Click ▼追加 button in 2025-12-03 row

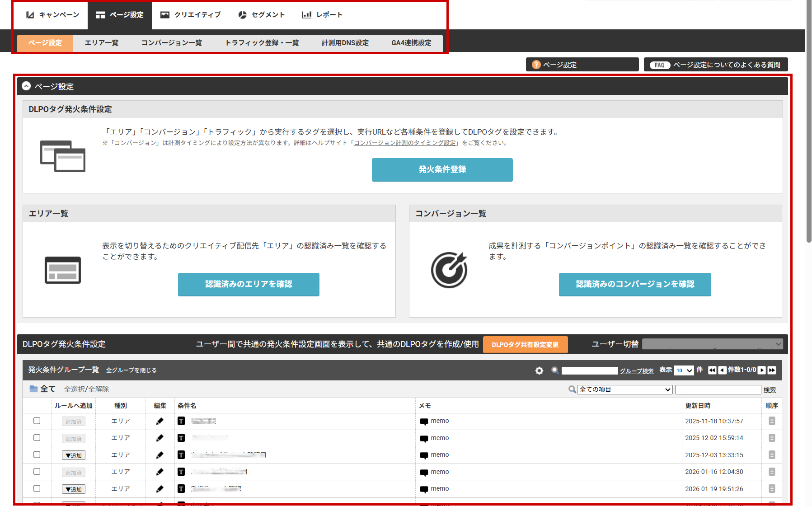74,455
